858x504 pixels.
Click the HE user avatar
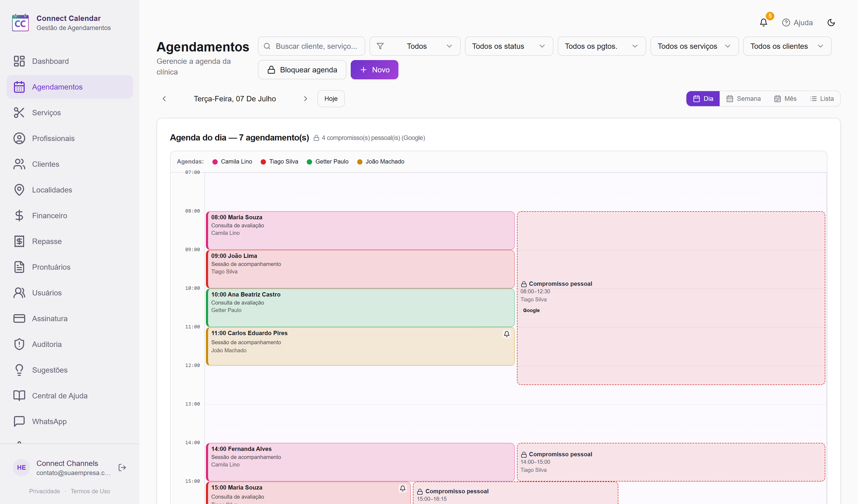[x=21, y=468]
